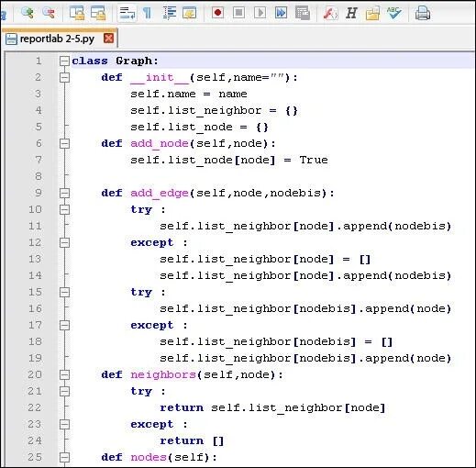Screen dimensions: 476x468
Task: Open the Hex editor H icon
Action: [x=351, y=13]
